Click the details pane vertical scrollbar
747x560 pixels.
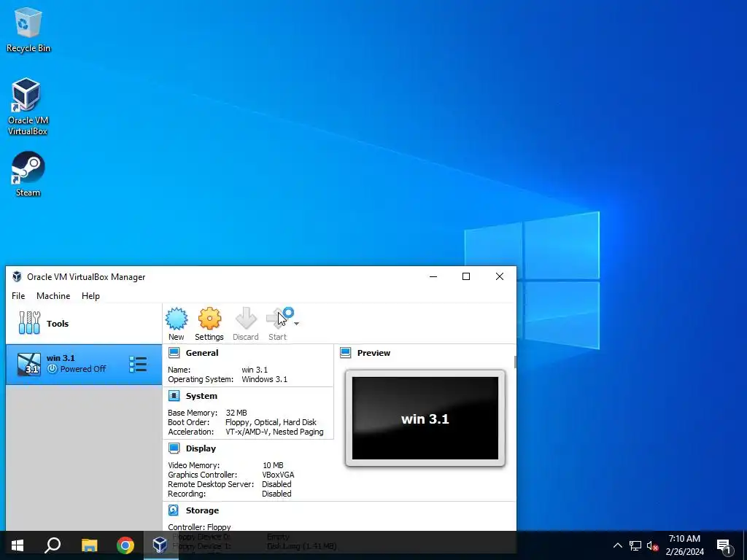pos(515,362)
